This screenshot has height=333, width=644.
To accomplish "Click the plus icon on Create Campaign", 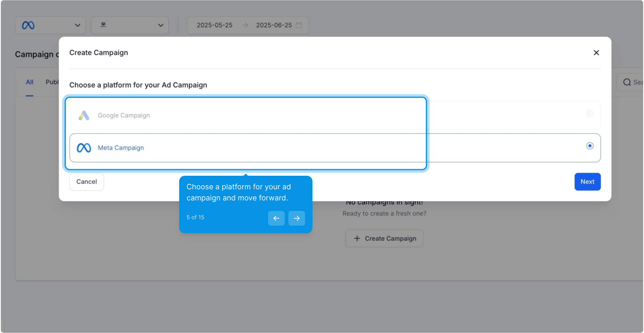I will pyautogui.click(x=357, y=238).
